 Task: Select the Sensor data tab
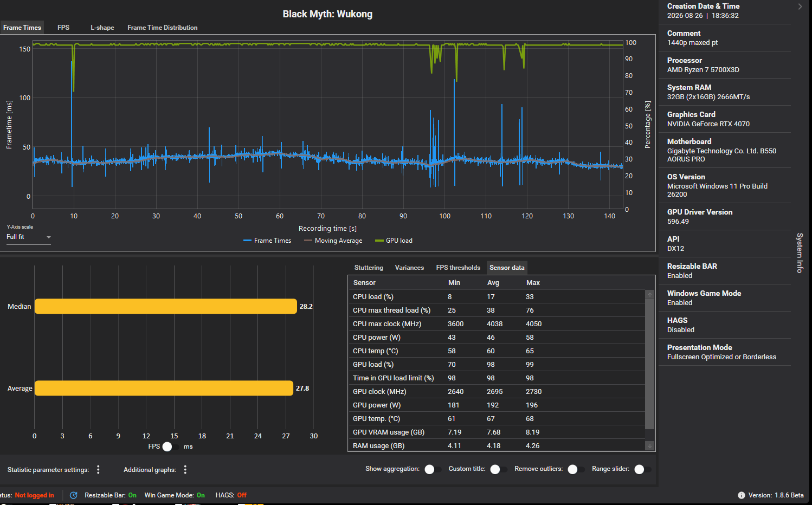point(507,268)
